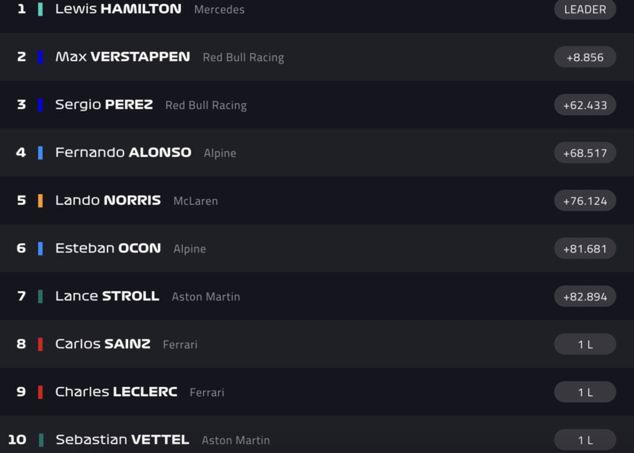Screen dimensions: 634x453
Task: Click Lando Norris's orange team color bar
Action: tap(40, 201)
